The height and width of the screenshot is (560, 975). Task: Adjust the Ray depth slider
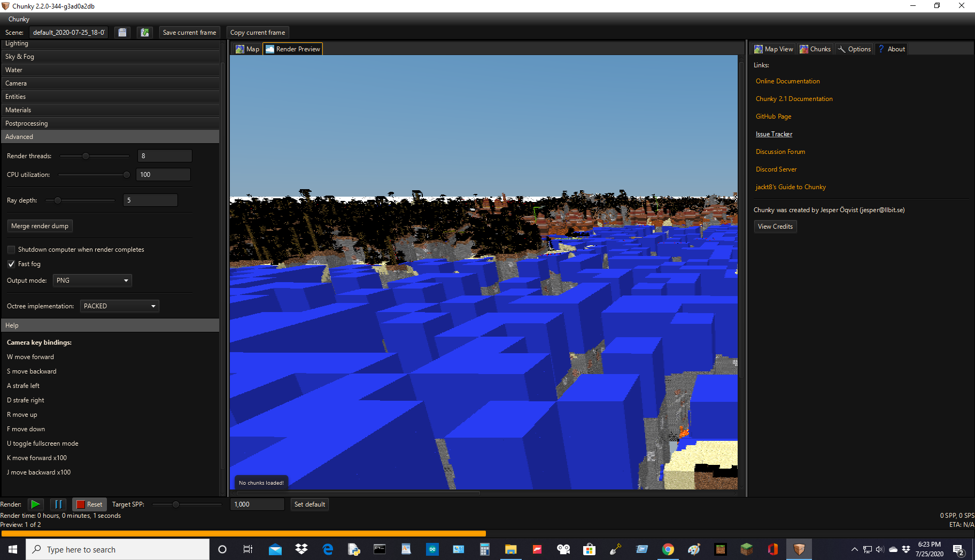click(57, 200)
